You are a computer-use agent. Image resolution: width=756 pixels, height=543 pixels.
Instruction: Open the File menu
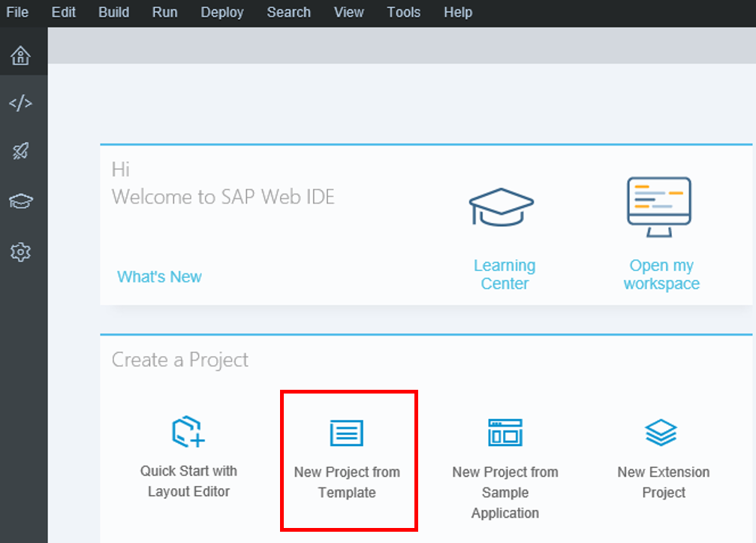tap(17, 12)
